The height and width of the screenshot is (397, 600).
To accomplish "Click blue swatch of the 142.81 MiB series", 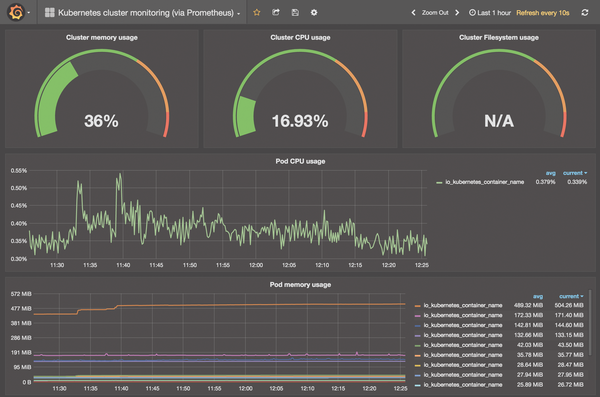I will pos(417,325).
